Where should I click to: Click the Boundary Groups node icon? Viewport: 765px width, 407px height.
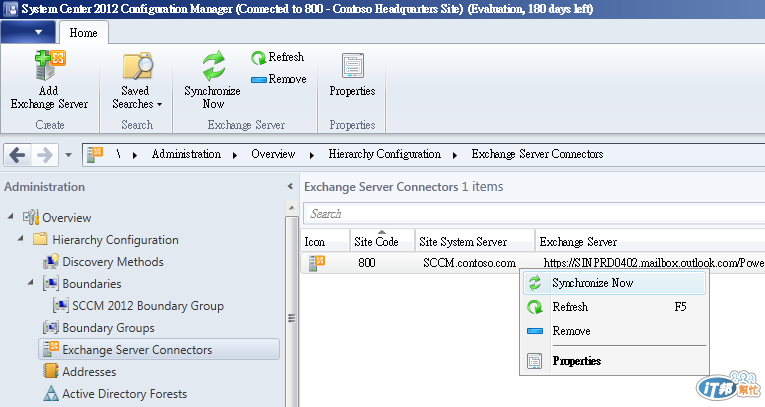tap(51, 327)
